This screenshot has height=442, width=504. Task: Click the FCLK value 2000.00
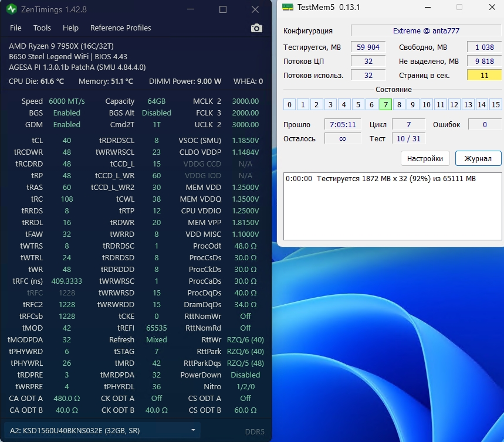246,113
